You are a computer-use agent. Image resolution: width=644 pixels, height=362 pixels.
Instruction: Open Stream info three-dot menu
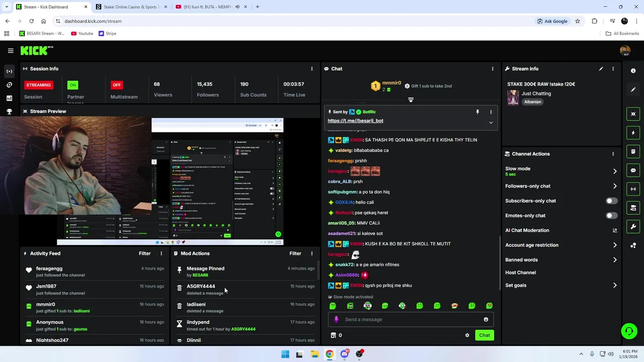click(x=613, y=69)
